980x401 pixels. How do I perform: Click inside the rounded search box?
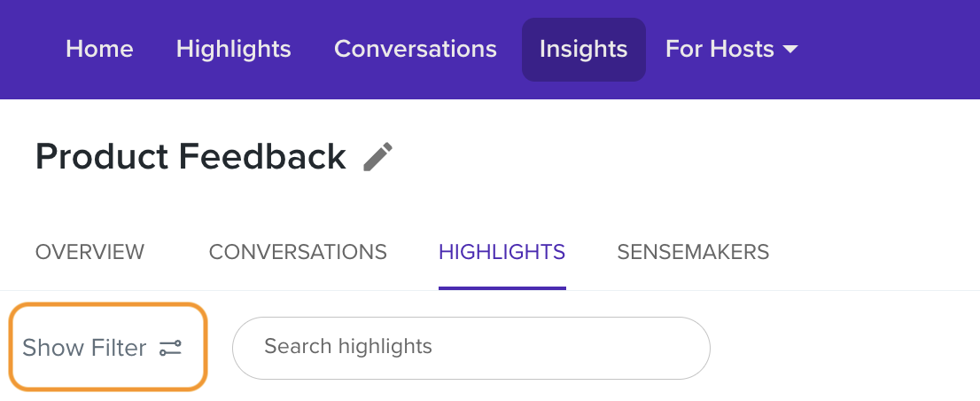(532, 347)
